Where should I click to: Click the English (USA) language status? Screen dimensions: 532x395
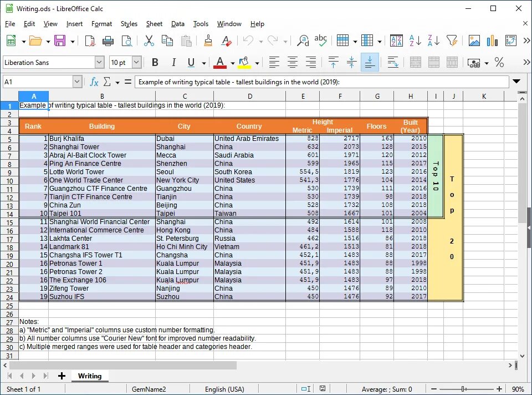224,389
